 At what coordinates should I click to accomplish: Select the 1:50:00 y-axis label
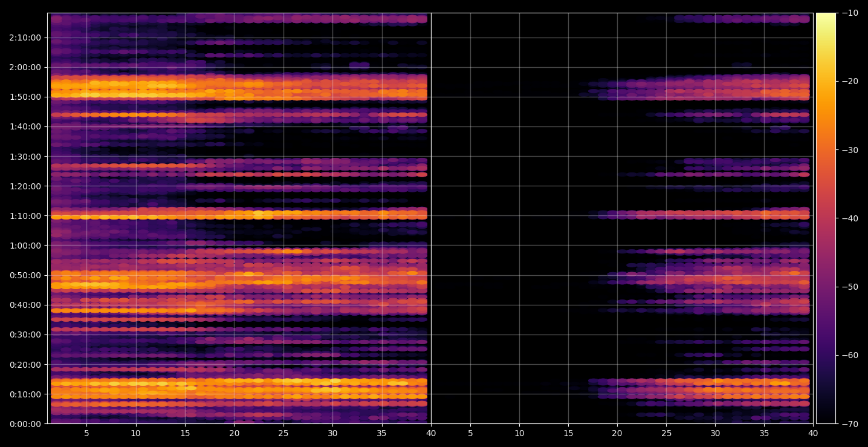click(25, 97)
